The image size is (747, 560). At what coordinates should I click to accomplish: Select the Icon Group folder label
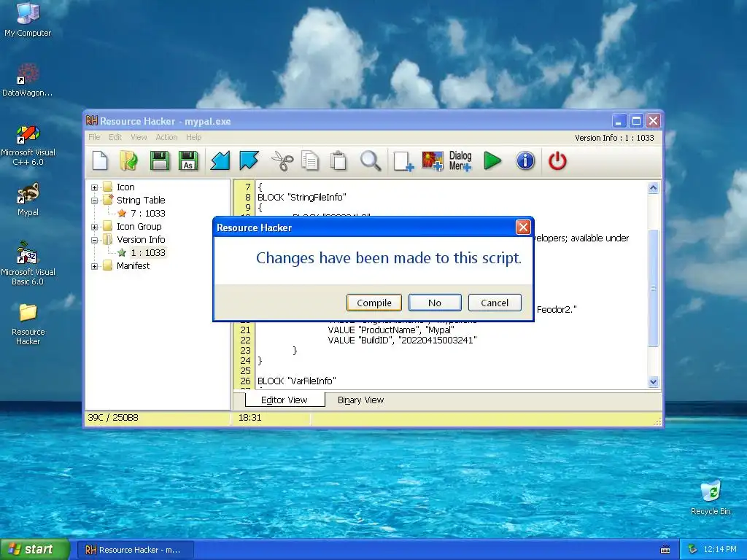coord(139,227)
